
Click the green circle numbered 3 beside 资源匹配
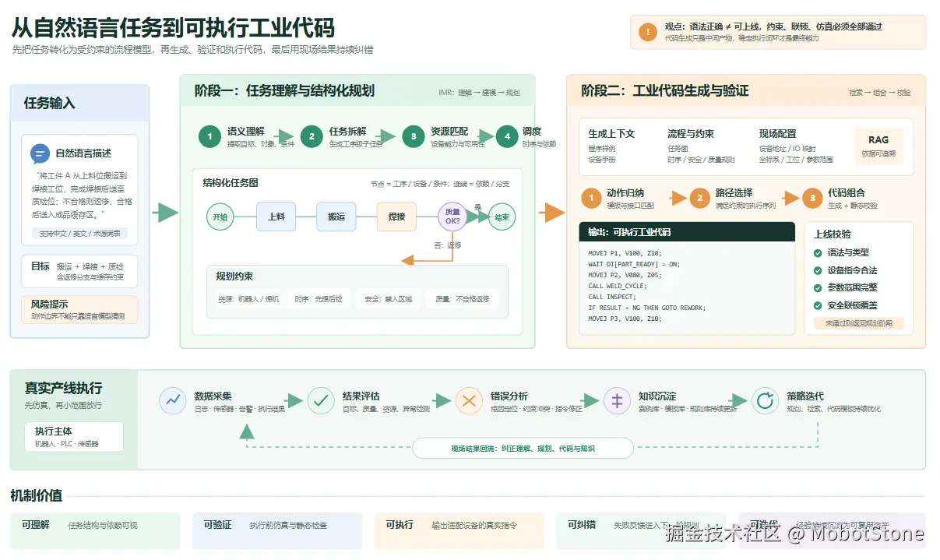414,136
